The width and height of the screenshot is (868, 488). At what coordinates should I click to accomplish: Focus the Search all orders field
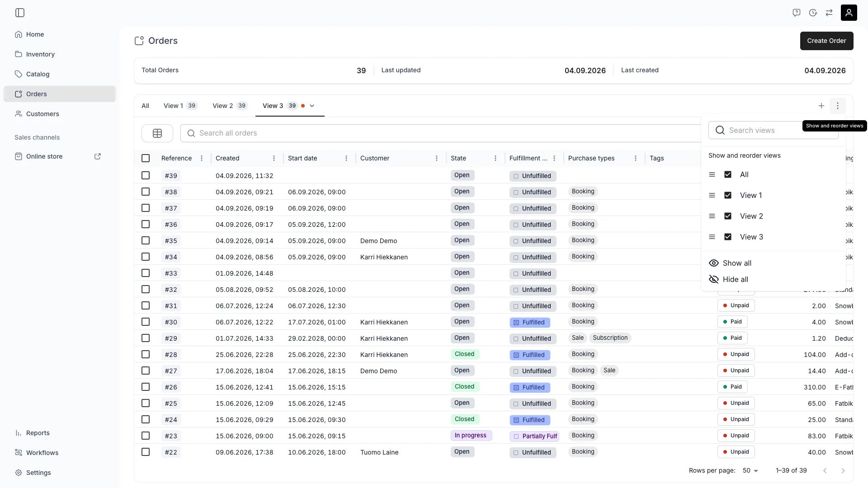pyautogui.click(x=441, y=133)
